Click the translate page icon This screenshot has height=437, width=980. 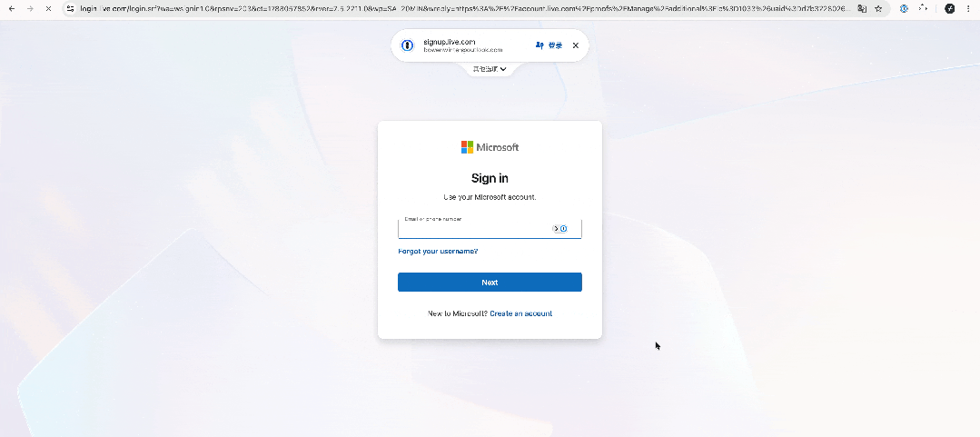tap(862, 9)
